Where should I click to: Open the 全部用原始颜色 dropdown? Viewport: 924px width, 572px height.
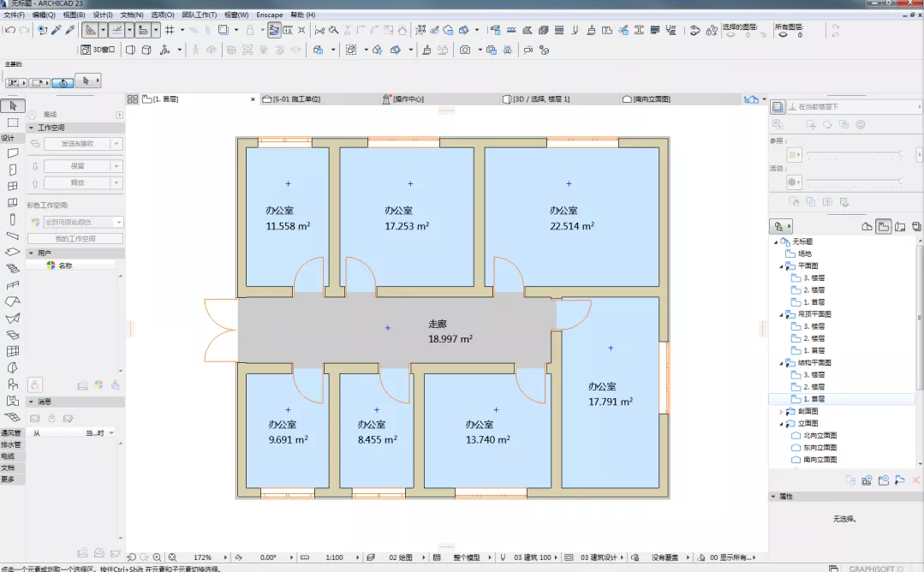[82, 222]
